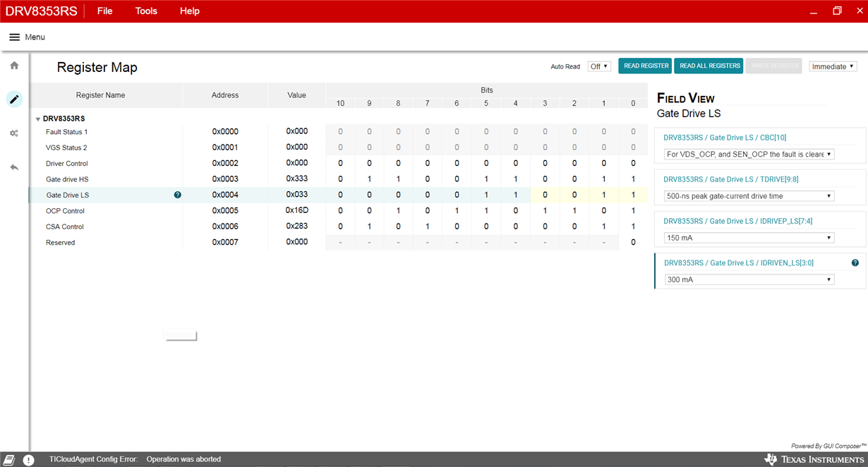
Task: Click the IDRIVEP_LS[7:4] field title link
Action: (x=738, y=221)
